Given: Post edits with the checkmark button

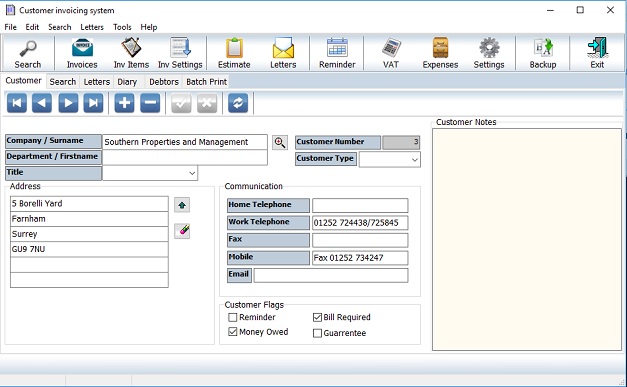Looking at the screenshot, I should point(181,103).
